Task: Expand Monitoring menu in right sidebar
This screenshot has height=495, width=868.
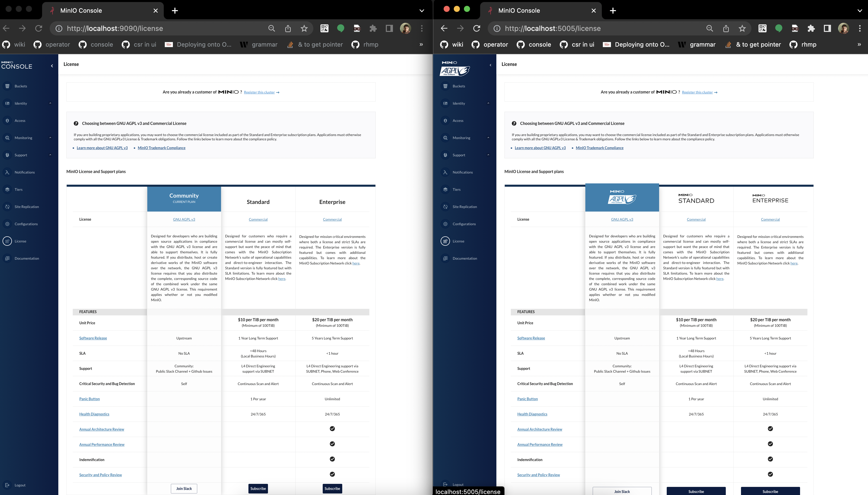Action: pos(489,138)
